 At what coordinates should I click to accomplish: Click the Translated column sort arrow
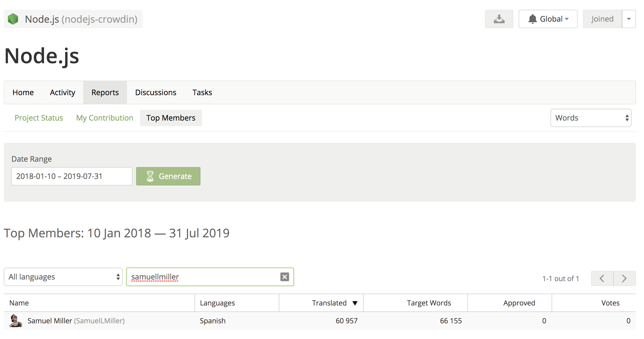[x=355, y=303]
